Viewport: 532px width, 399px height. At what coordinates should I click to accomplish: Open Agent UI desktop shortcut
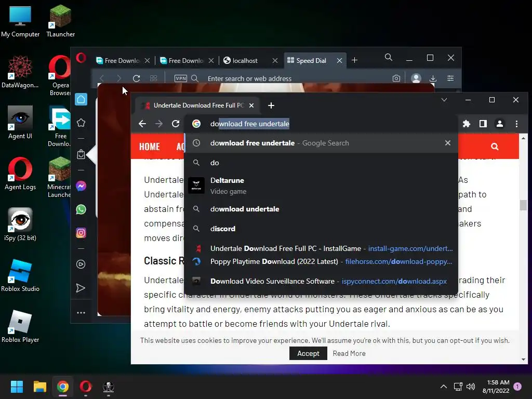pos(20,123)
